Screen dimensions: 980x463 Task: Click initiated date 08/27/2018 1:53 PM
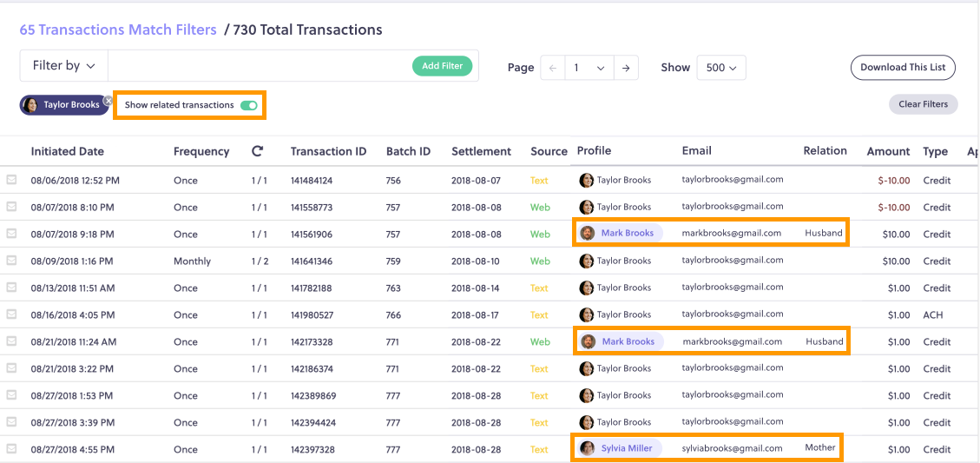pyautogui.click(x=72, y=395)
